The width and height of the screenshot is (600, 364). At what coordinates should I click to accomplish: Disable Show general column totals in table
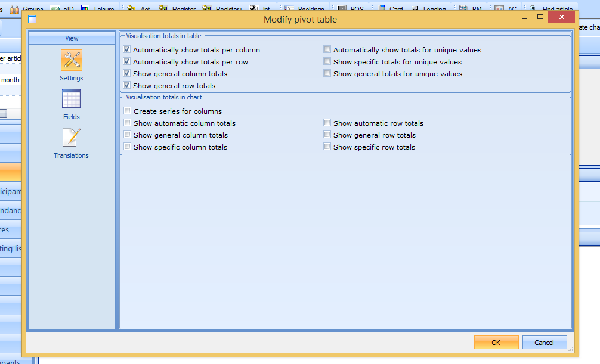point(127,74)
